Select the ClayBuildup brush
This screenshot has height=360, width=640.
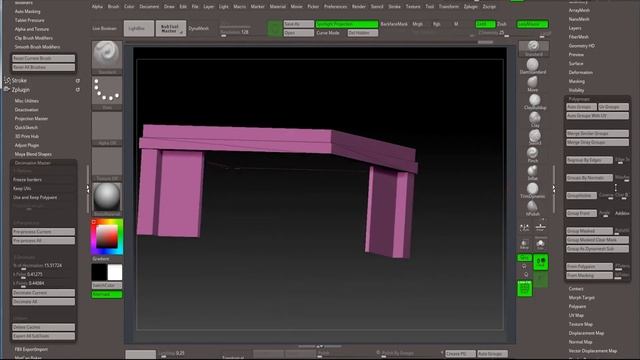[535, 102]
